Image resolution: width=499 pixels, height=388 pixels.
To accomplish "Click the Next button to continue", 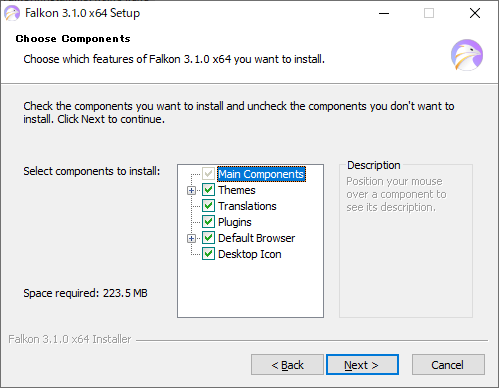I will pyautogui.click(x=362, y=365).
